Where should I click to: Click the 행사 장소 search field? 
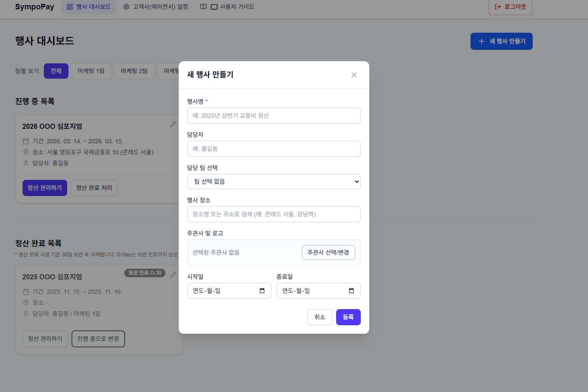(274, 214)
